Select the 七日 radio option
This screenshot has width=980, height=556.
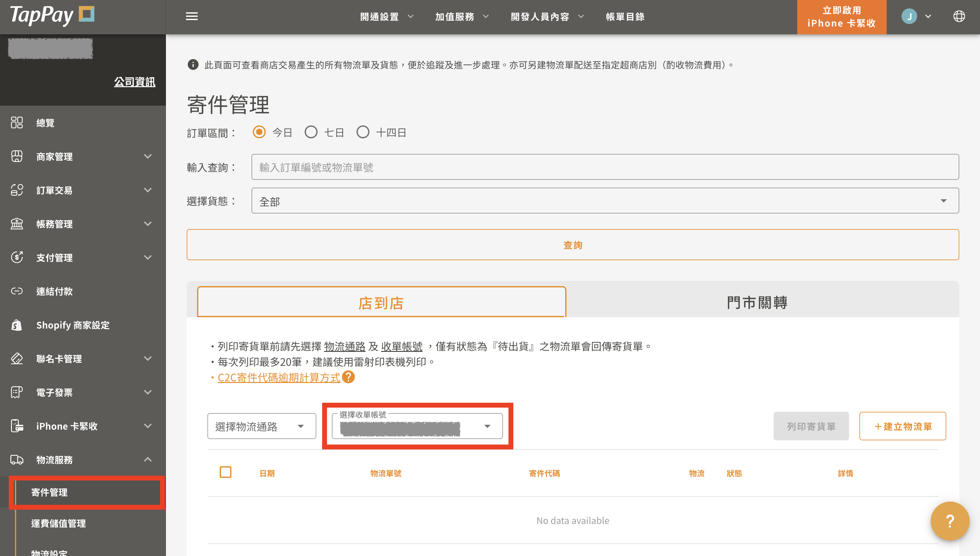[x=311, y=132]
